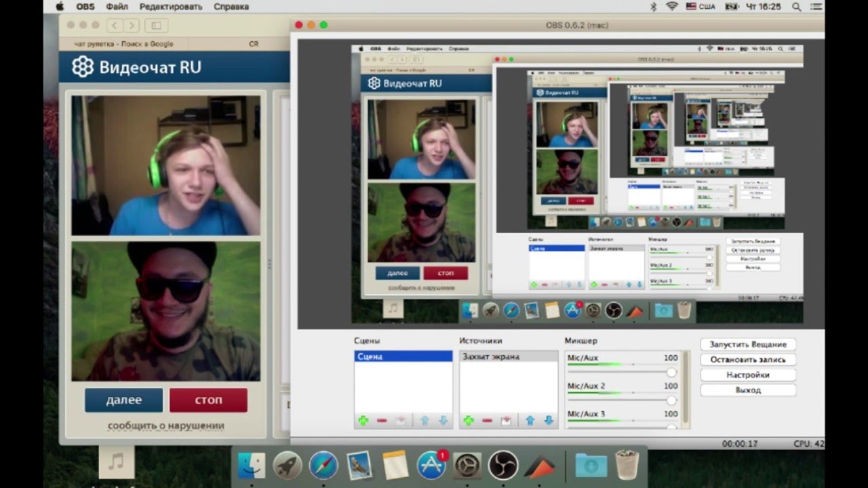Open the orange triangular app in Dock

539,466
